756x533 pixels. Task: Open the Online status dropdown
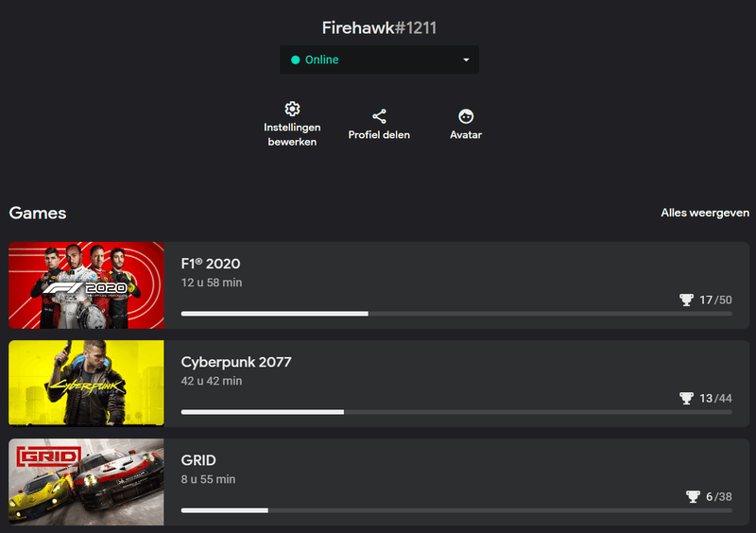pyautogui.click(x=380, y=60)
